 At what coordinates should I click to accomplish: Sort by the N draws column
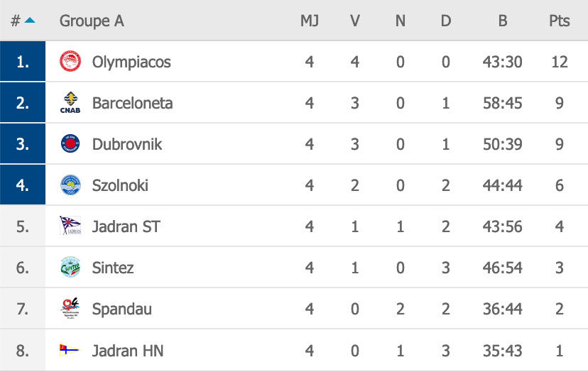pyautogui.click(x=401, y=21)
